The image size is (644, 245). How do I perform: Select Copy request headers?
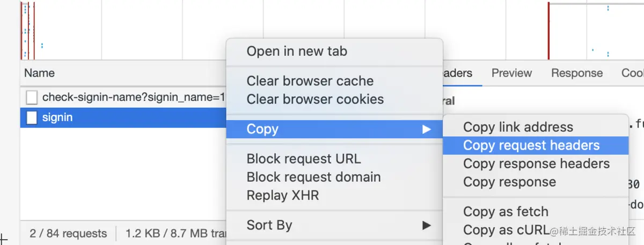click(x=531, y=145)
